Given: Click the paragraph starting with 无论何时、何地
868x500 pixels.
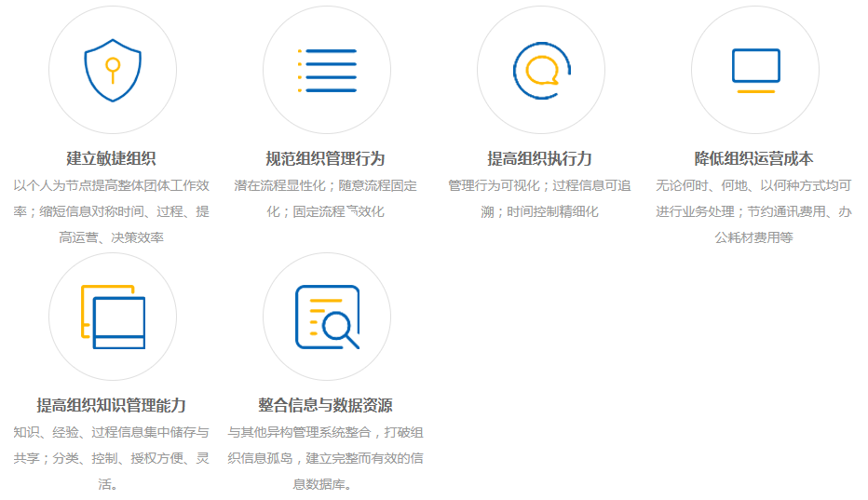Looking at the screenshot, I should click(754, 211).
